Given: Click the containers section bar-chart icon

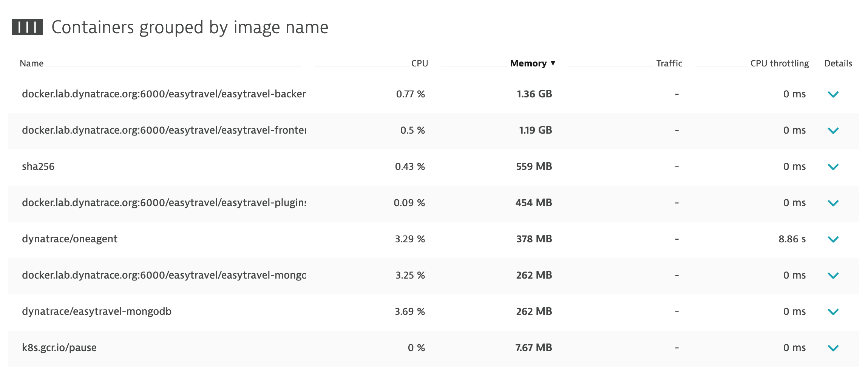Looking at the screenshot, I should 27,27.
